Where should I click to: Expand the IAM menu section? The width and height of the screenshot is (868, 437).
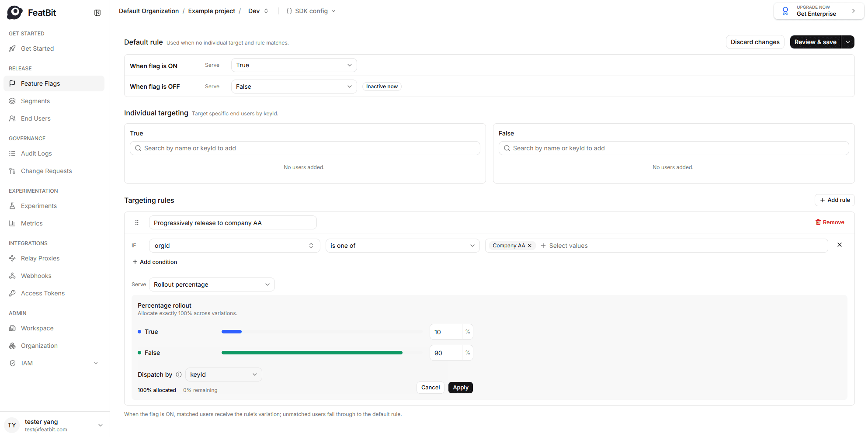click(x=96, y=363)
